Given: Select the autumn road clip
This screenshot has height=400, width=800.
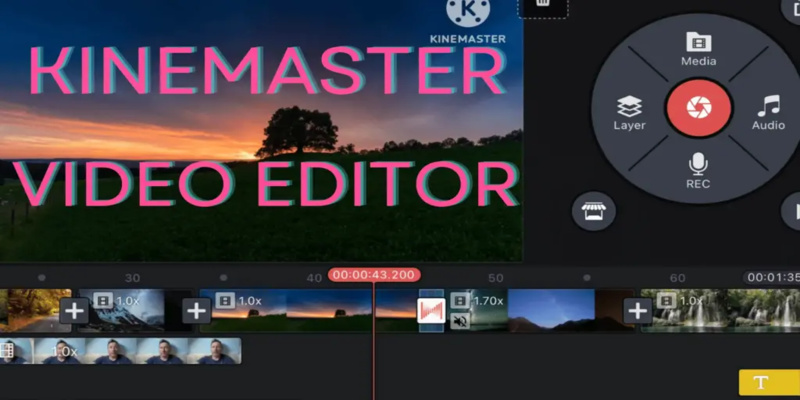Looking at the screenshot, I should tap(36, 311).
